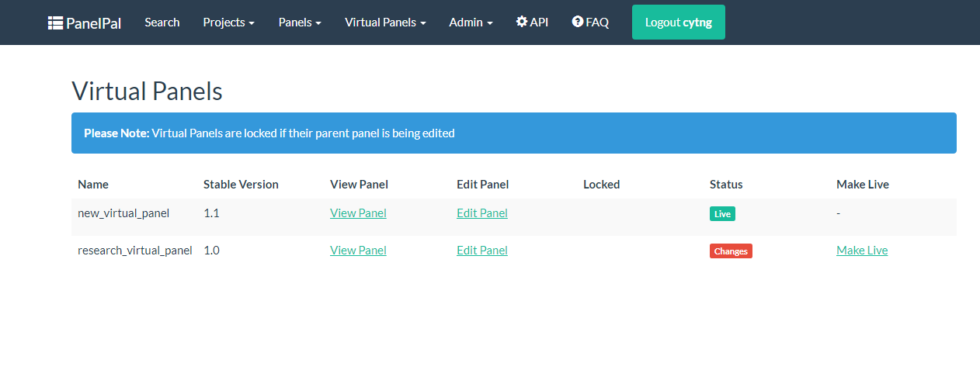Expand the Panels dropdown menu
The image size is (980, 370).
click(x=300, y=22)
